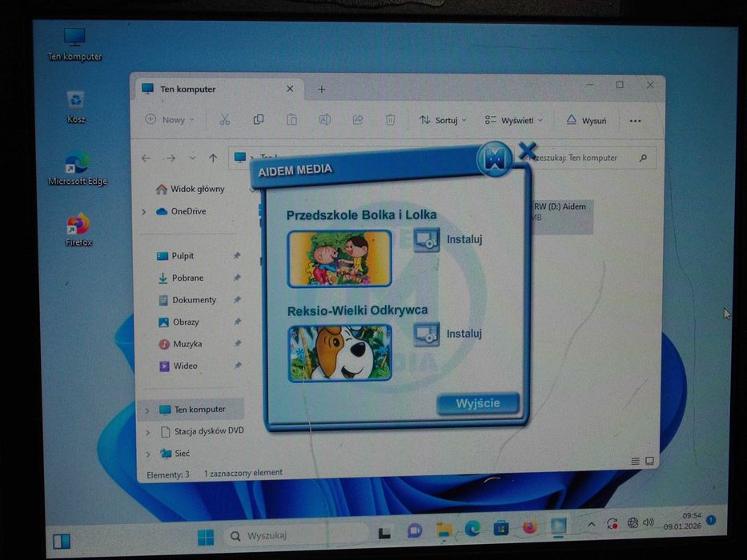Go back with the left arrow
This screenshot has width=747, height=560.
coord(147,158)
